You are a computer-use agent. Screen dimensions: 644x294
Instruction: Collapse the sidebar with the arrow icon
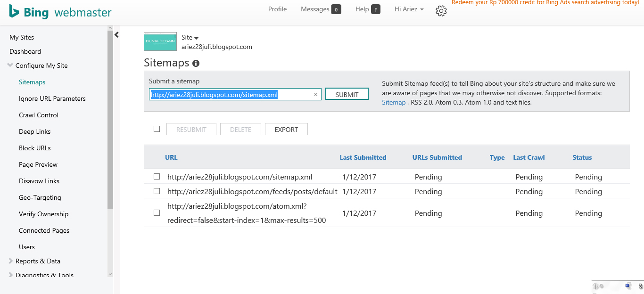tap(116, 34)
